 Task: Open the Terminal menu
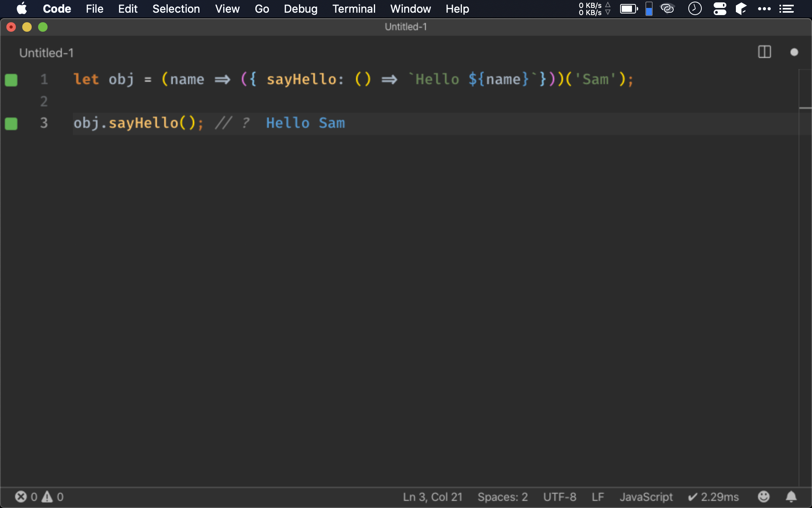354,9
